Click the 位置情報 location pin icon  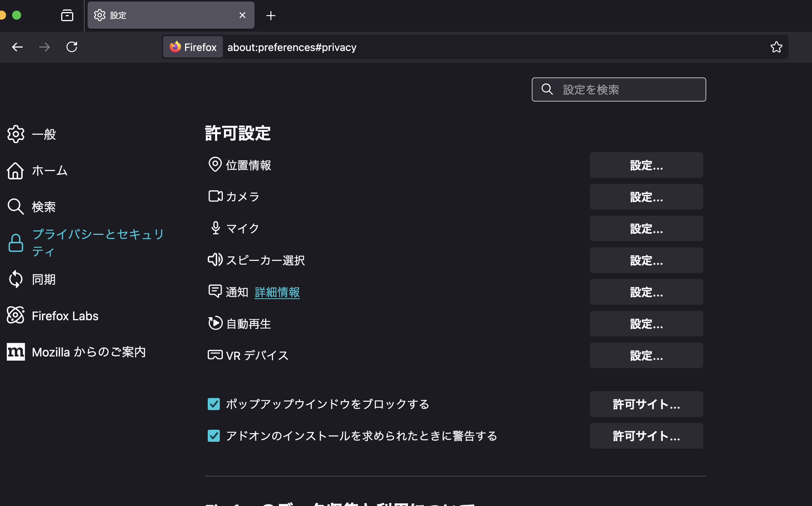(x=215, y=165)
